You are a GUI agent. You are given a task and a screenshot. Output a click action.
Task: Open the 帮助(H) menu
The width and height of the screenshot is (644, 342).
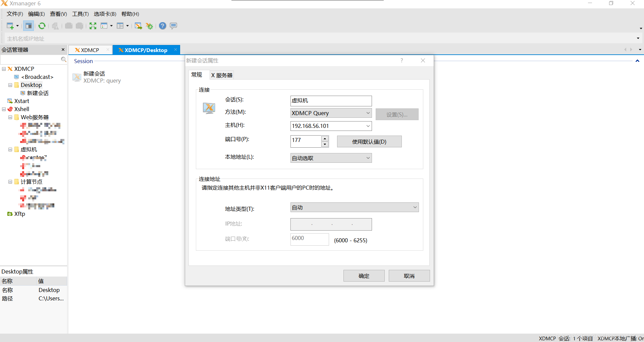130,14
